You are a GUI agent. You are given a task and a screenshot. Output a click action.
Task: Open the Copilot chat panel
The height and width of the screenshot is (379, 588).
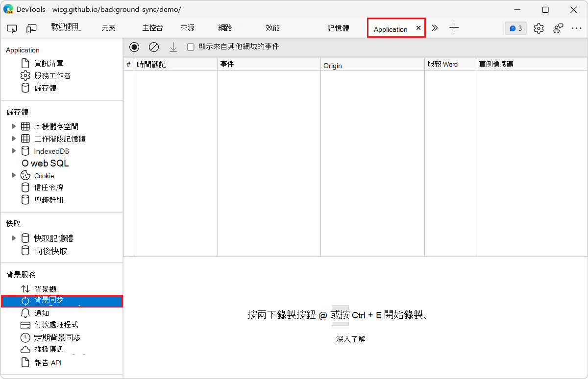click(515, 28)
